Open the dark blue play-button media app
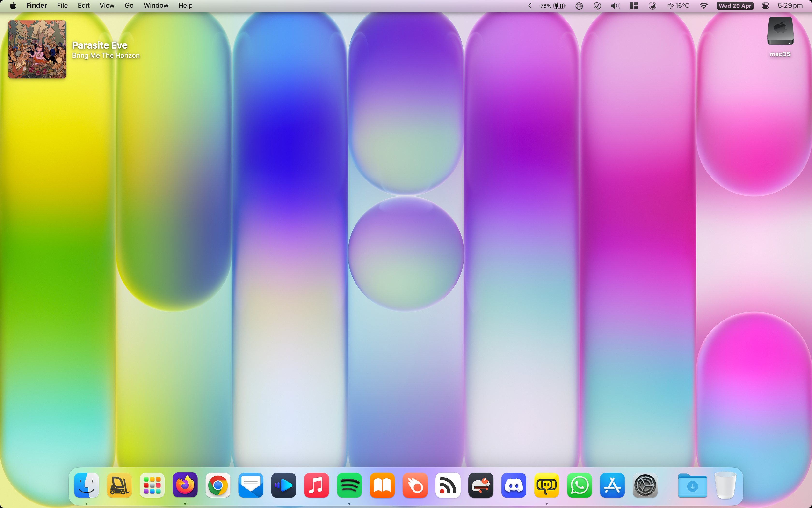This screenshot has width=812, height=508. tap(283, 486)
